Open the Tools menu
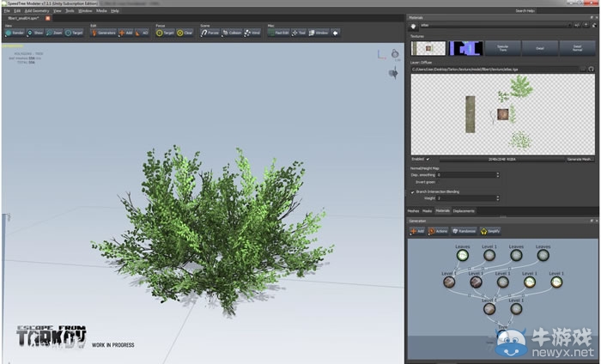This screenshot has width=601, height=364. [x=70, y=10]
